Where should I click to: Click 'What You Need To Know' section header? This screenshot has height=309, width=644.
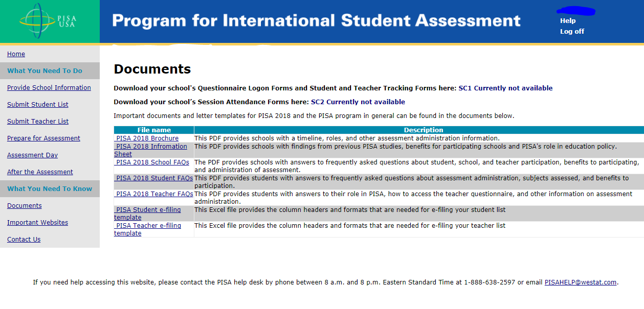(50, 189)
